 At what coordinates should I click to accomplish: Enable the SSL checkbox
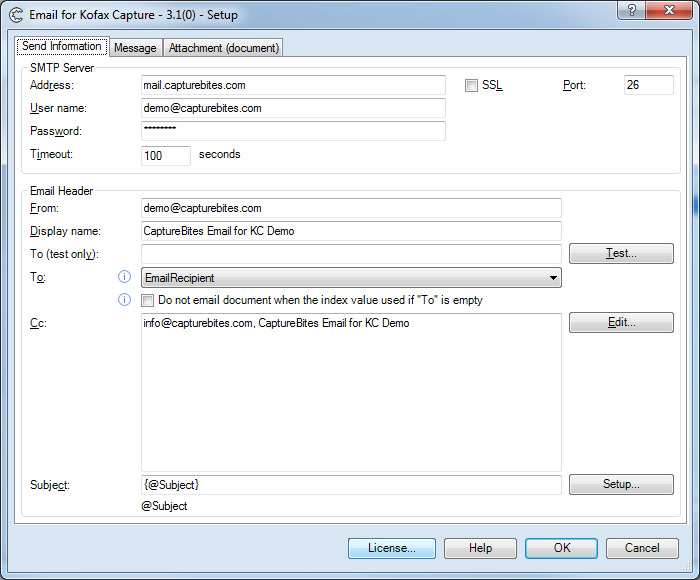click(x=471, y=86)
